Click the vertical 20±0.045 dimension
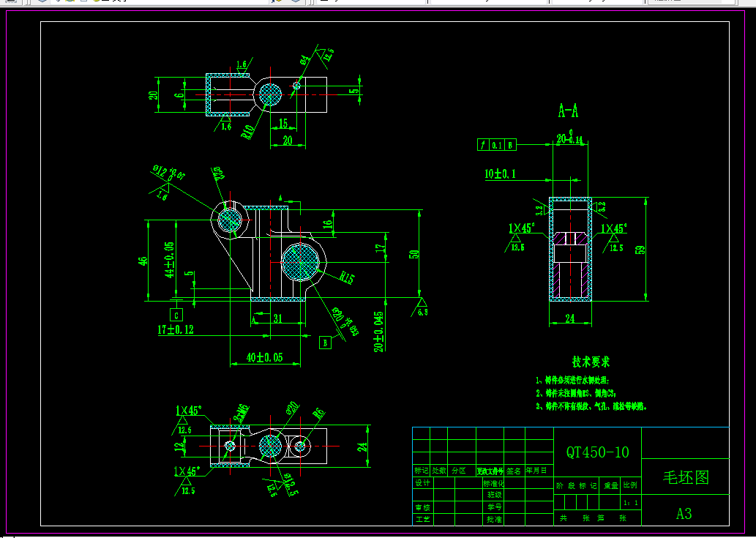Screen dimensions: 756x538 379,332
